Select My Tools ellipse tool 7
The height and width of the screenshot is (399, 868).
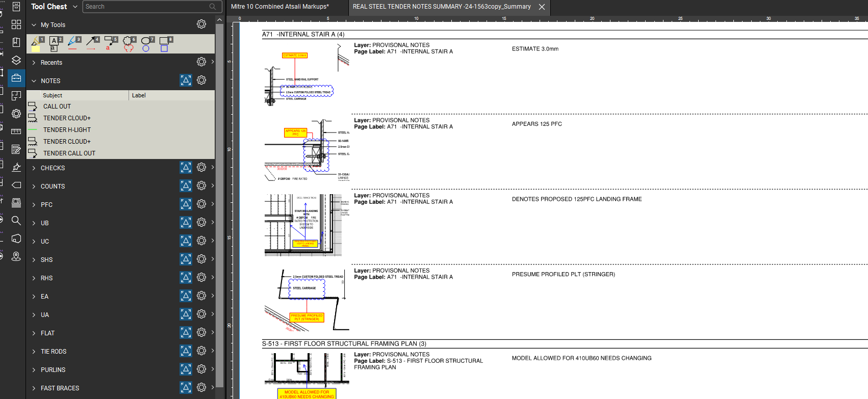147,44
